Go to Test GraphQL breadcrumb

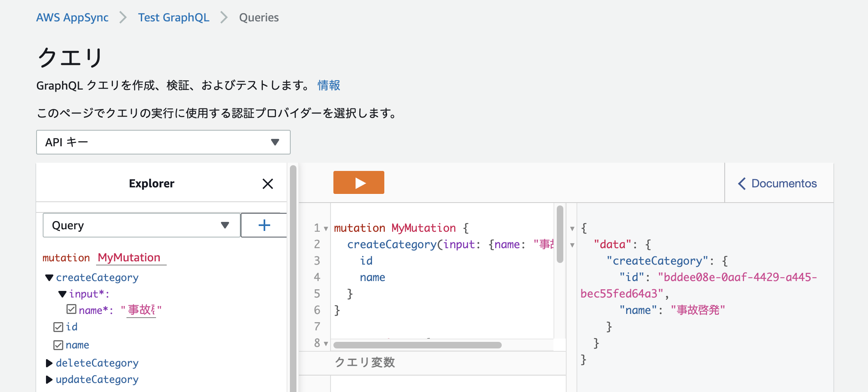pos(173,18)
